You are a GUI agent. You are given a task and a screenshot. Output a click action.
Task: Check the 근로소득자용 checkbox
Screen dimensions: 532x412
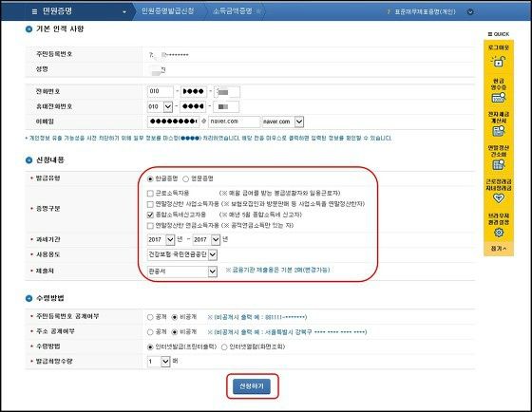pyautogui.click(x=150, y=194)
